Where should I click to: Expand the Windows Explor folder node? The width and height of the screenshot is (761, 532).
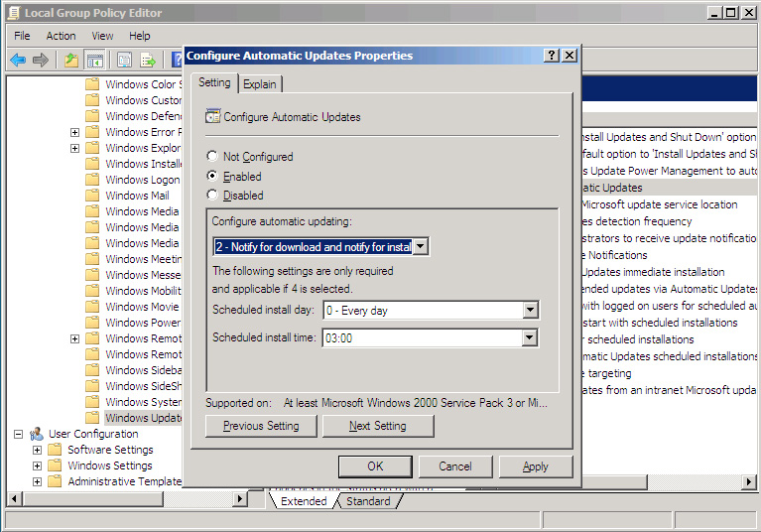tap(74, 148)
